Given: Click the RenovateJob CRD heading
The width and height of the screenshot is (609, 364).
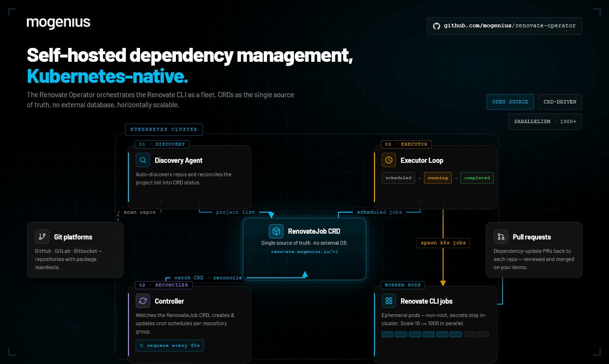Looking at the screenshot, I should pos(314,231).
